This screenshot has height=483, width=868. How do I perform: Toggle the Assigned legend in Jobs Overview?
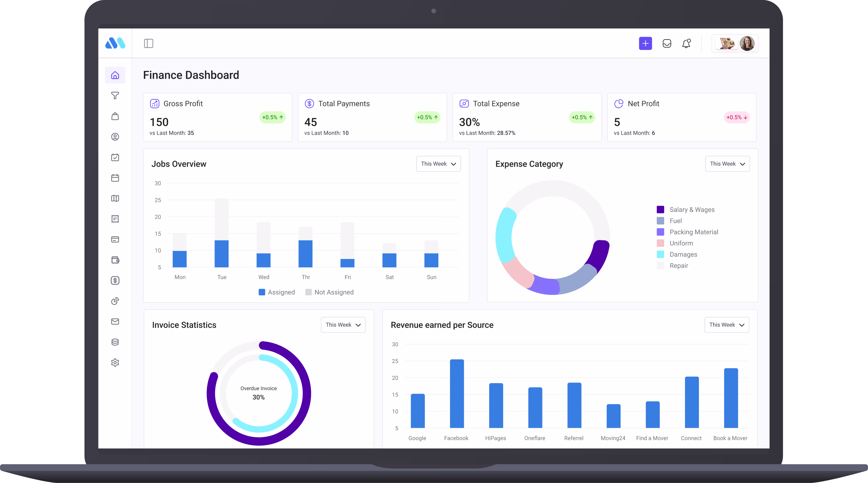click(276, 292)
